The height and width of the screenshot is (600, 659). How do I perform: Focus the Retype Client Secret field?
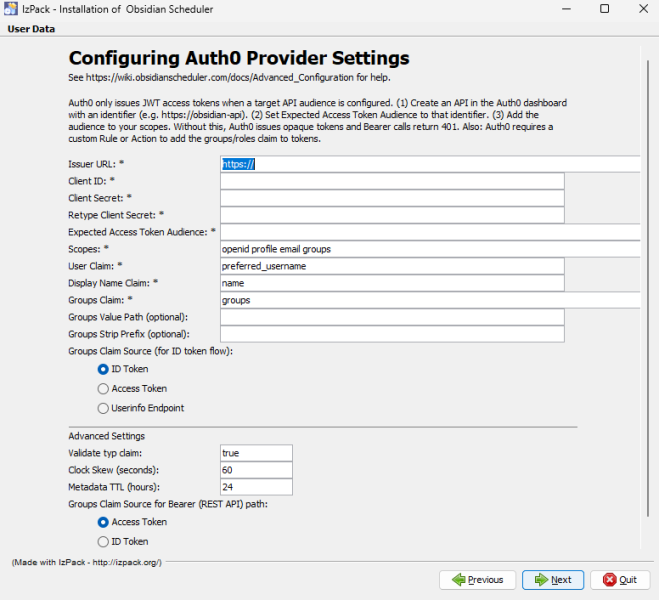(x=392, y=215)
